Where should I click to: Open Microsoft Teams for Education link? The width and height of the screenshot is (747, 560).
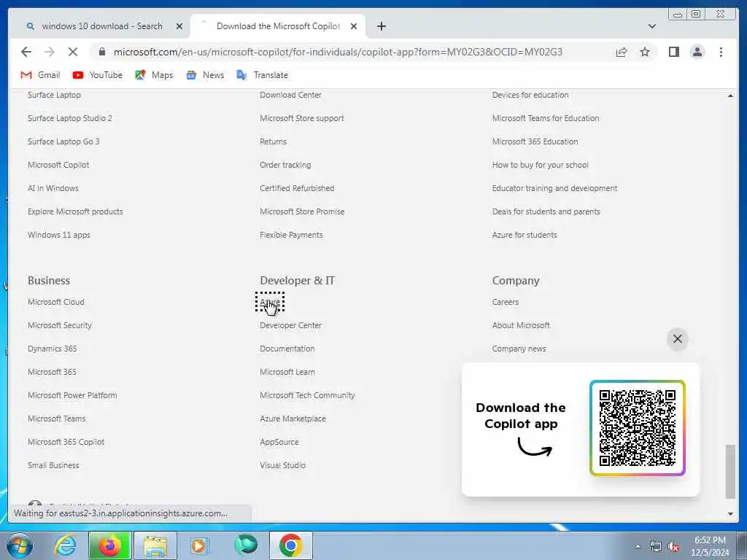(546, 118)
